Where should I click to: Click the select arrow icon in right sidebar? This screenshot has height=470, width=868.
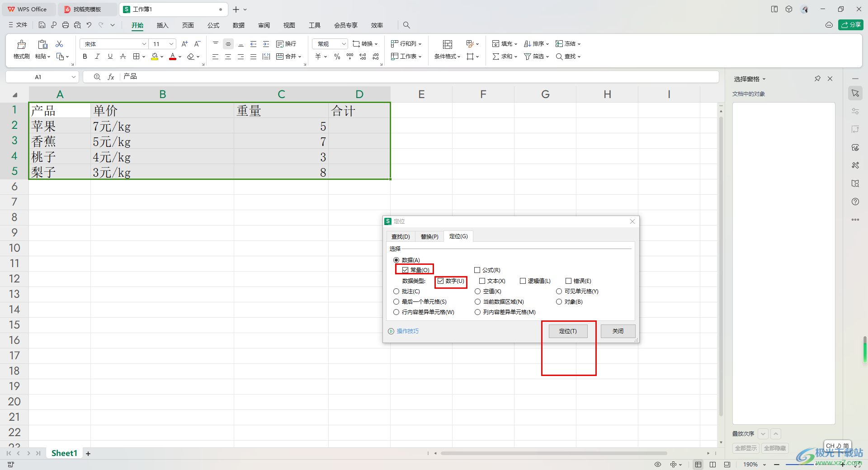coord(855,93)
